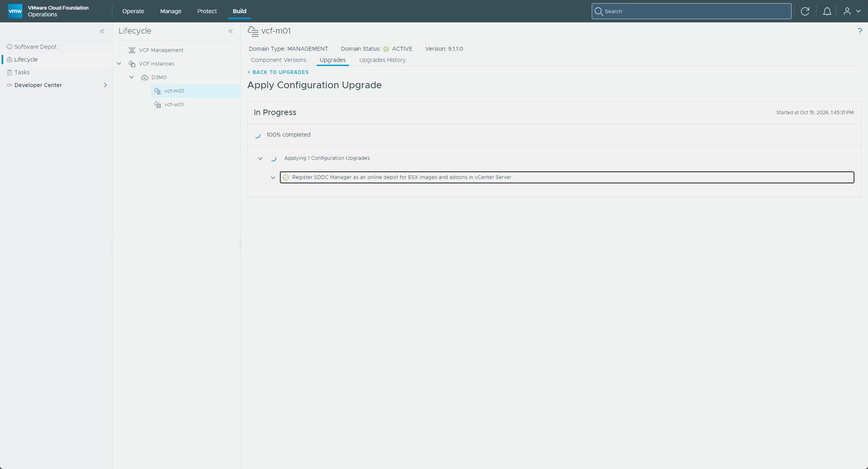Screen dimensions: 868x469
Task: Click the Back to Upgrades link
Action: 278,72
